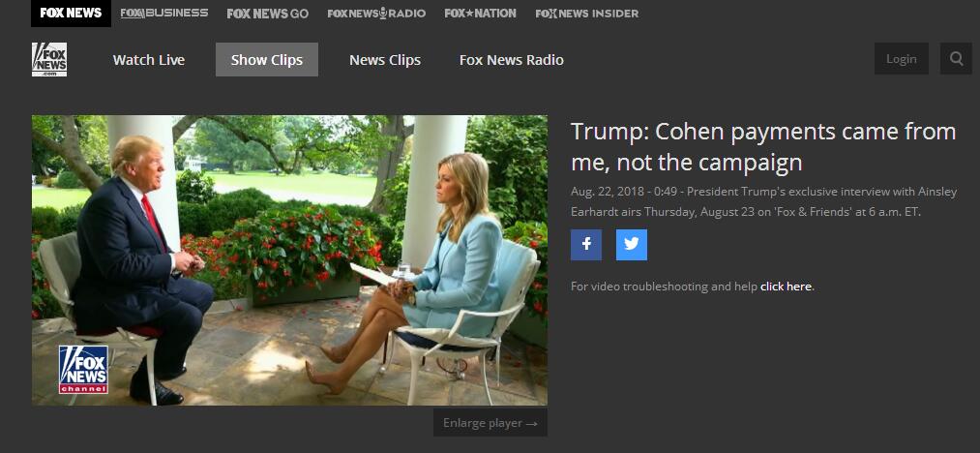The width and height of the screenshot is (980, 453).
Task: Click the Fox News site logo
Action: coord(49,59)
